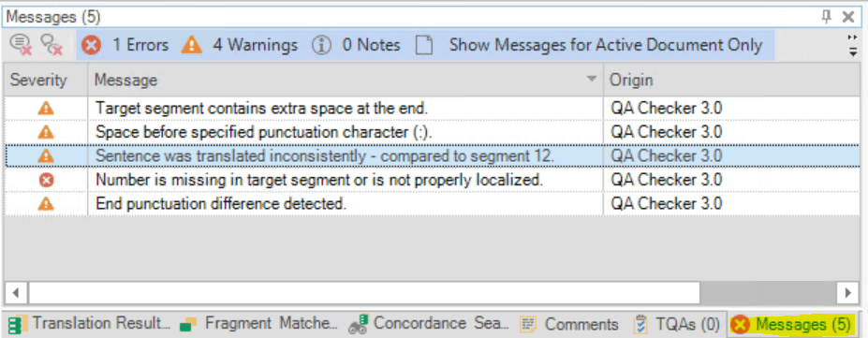Click the TQAs (0) tab icon
This screenshot has height=338, width=868.
[x=641, y=324]
